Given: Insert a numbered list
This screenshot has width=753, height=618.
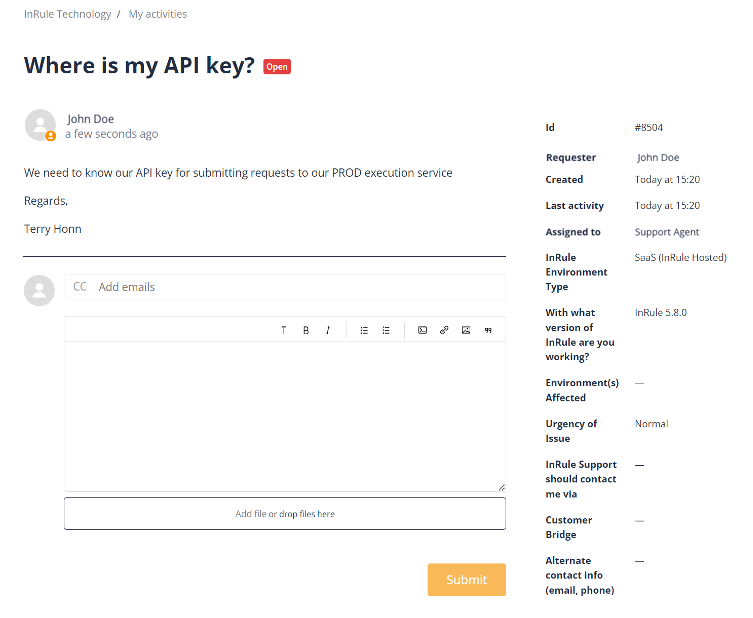Looking at the screenshot, I should (386, 330).
